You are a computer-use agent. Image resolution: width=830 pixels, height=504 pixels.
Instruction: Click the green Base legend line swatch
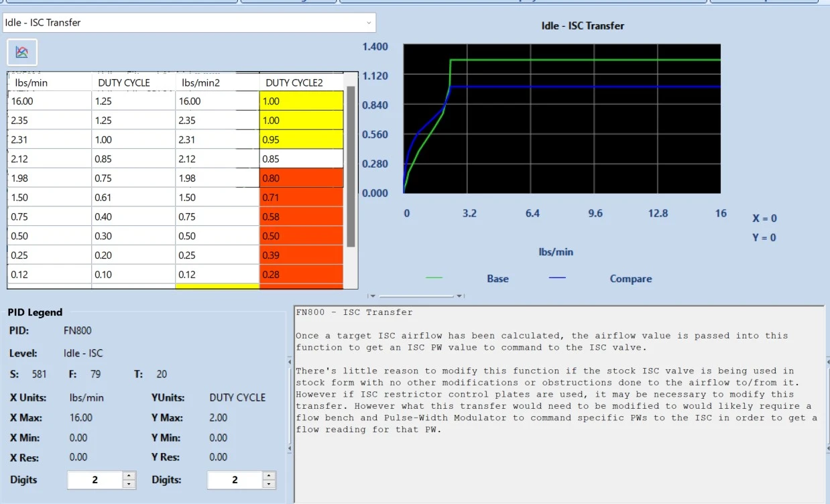(x=434, y=278)
